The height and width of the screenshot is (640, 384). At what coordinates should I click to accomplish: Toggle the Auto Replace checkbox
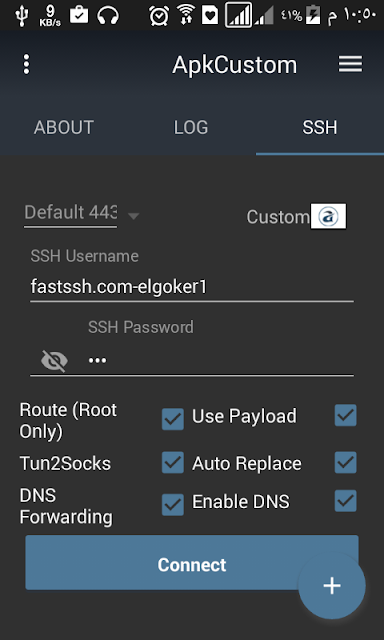pyautogui.click(x=346, y=462)
